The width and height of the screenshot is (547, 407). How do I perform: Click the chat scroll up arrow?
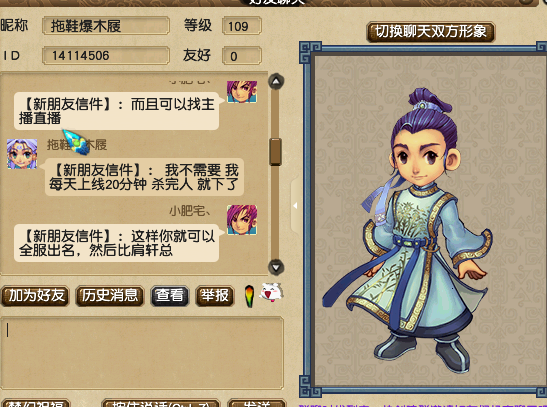[x=276, y=82]
